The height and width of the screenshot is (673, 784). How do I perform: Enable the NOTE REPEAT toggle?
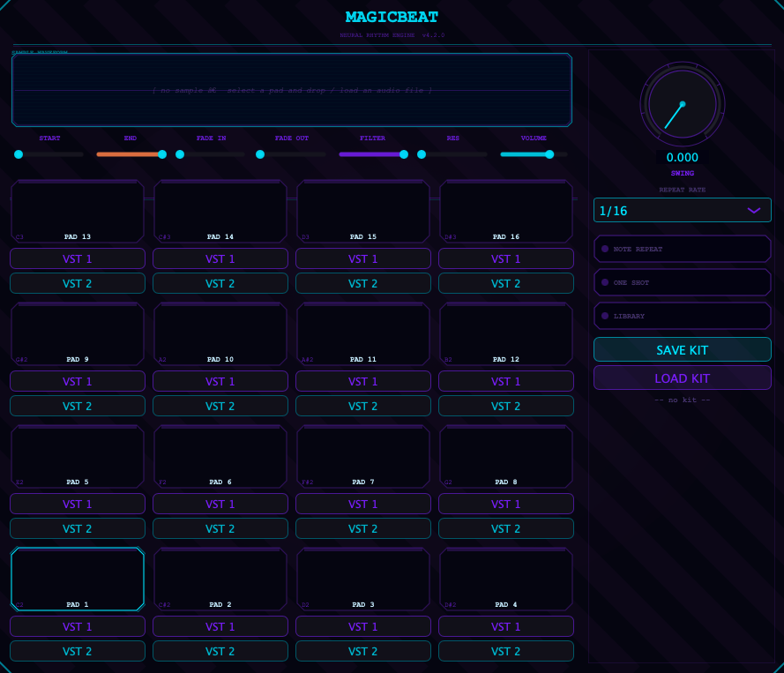point(682,249)
